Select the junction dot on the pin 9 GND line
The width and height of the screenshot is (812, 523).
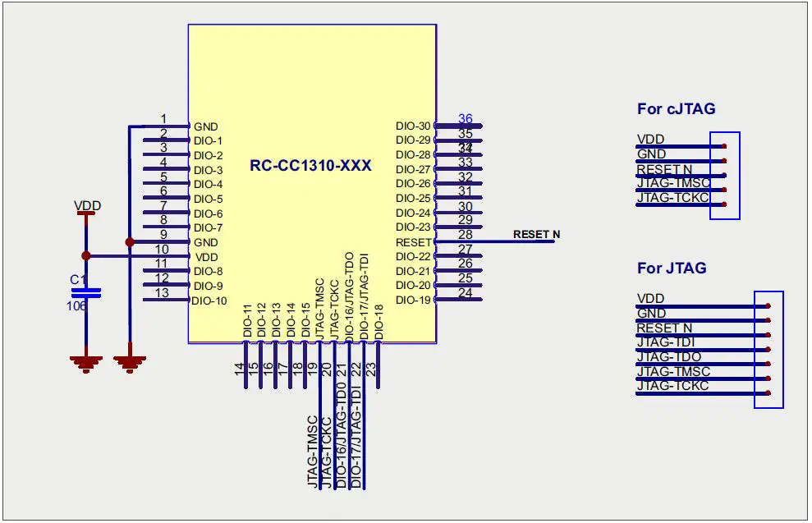tap(130, 242)
